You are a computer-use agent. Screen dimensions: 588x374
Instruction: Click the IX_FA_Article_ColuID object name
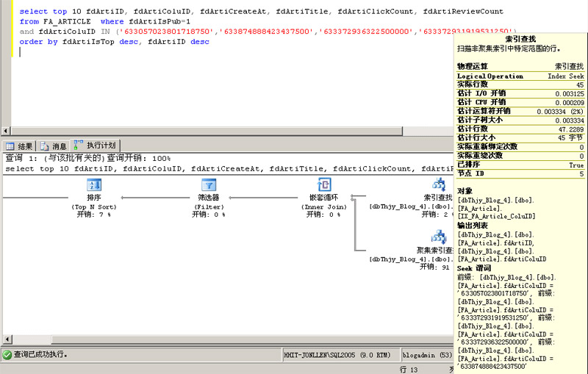tap(497, 216)
